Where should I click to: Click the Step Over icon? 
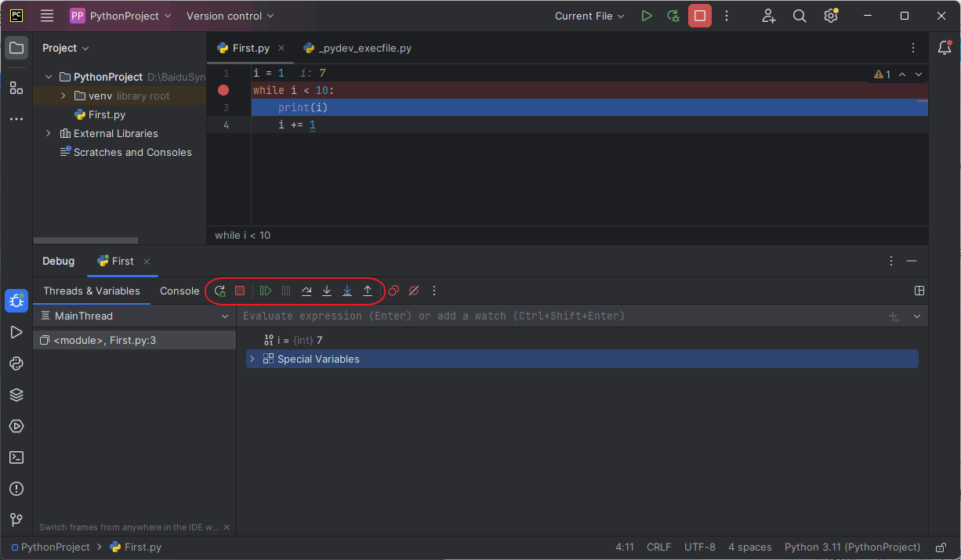click(306, 291)
